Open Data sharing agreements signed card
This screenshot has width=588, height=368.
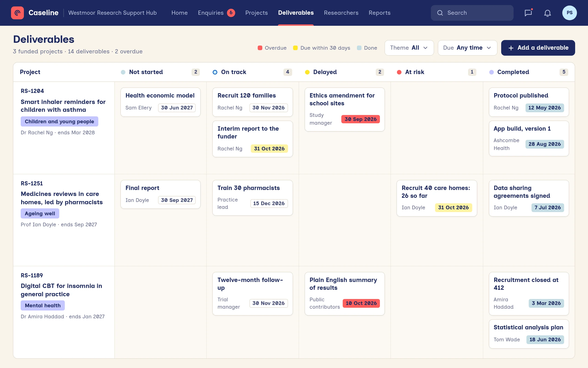[x=529, y=198]
